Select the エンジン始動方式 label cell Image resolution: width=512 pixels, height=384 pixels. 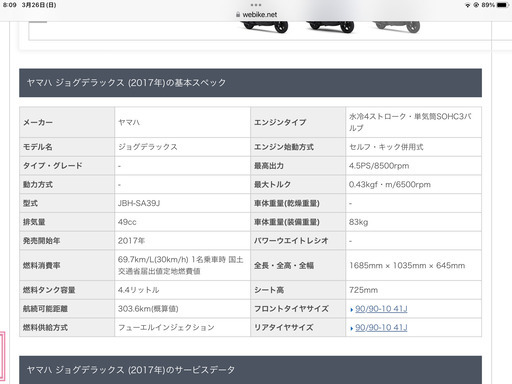(298, 147)
